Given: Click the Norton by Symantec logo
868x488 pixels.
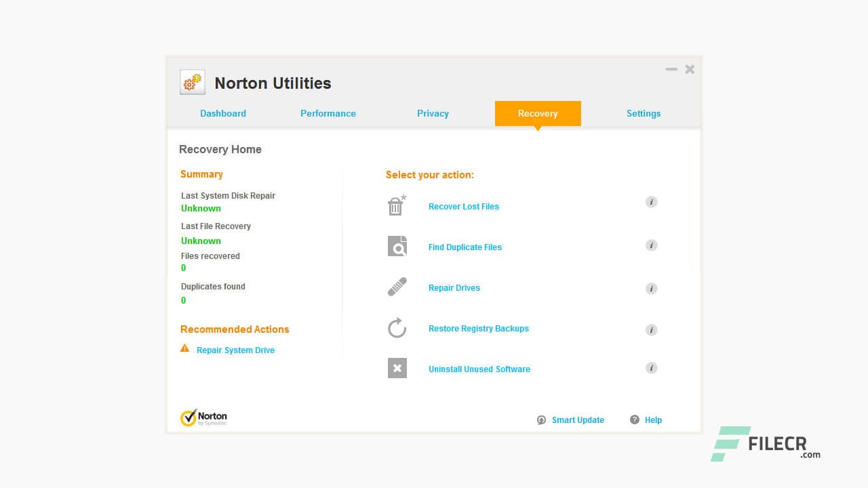Looking at the screenshot, I should click(203, 417).
